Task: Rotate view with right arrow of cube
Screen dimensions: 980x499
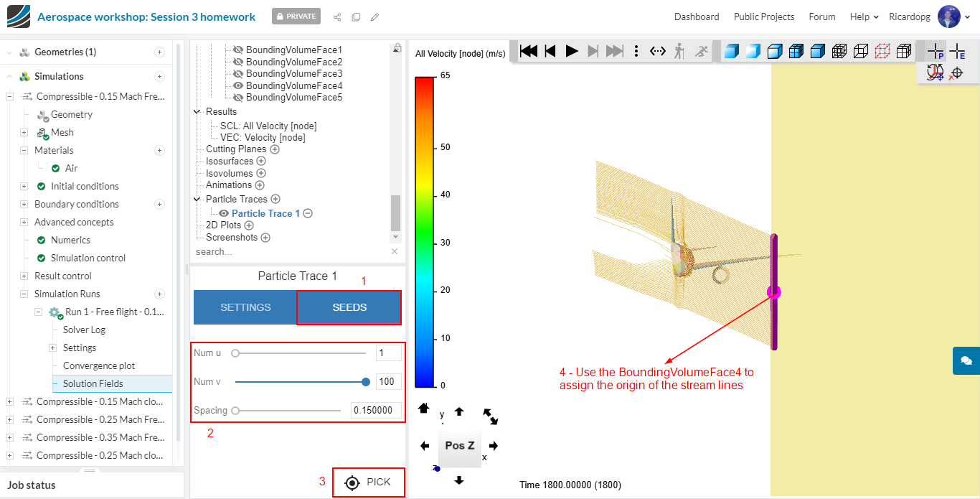Action: pos(494,446)
